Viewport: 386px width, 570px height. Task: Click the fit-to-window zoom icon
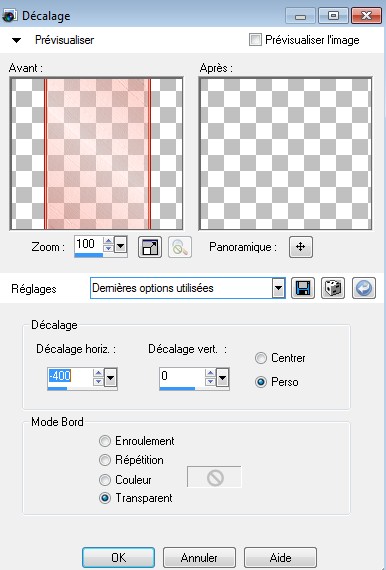click(x=150, y=247)
